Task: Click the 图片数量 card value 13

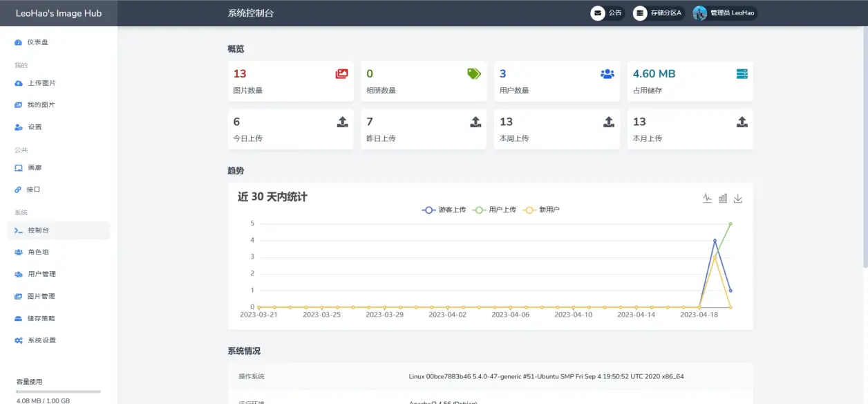Action: [240, 73]
